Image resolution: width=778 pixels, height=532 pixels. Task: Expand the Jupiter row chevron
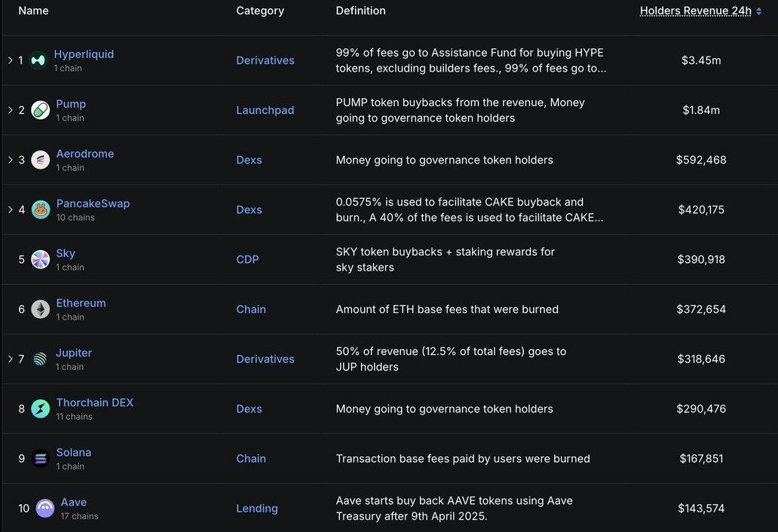coord(10,359)
